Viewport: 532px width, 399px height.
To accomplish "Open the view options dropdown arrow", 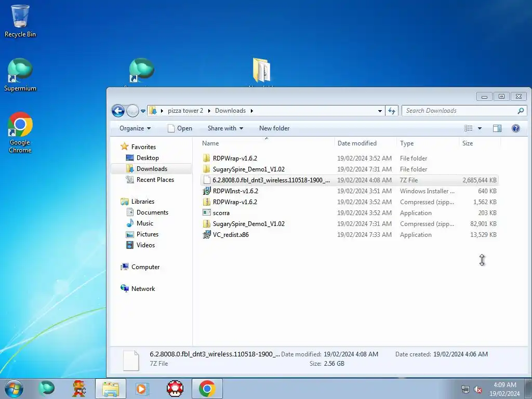I will pos(480,128).
